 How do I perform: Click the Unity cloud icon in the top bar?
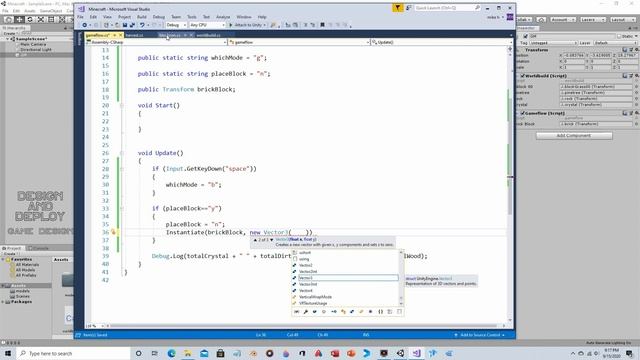pos(541,20)
